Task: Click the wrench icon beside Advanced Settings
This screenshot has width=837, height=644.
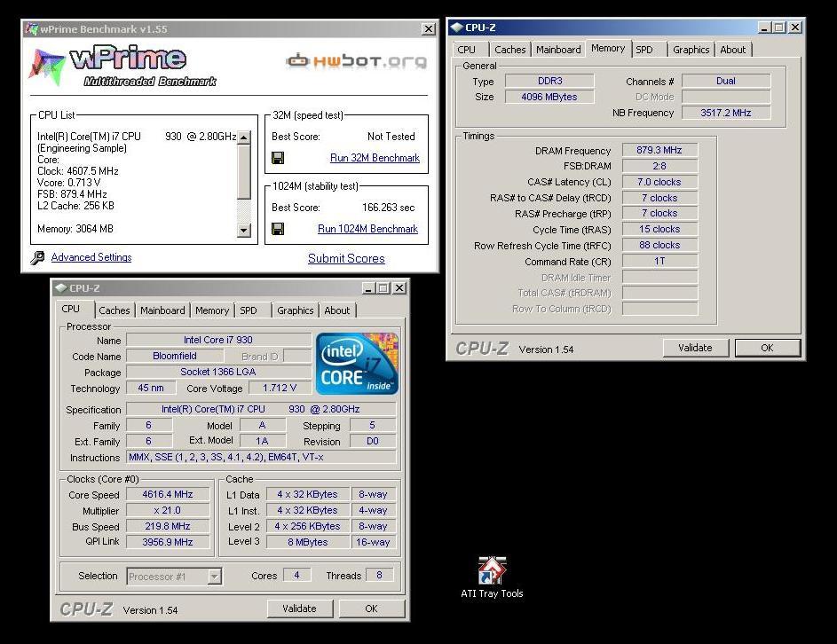Action: click(38, 258)
